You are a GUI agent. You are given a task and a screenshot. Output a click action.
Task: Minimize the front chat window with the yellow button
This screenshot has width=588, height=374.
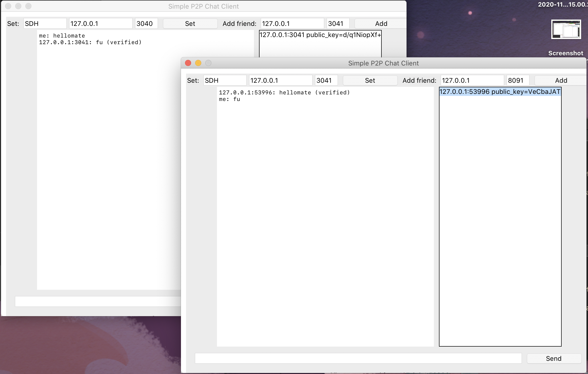[x=198, y=63]
